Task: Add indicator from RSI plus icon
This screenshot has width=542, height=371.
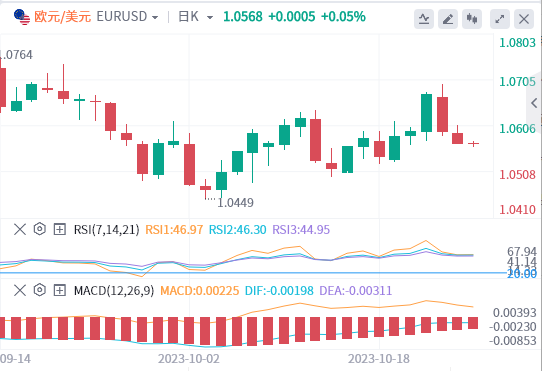Action: coord(60,229)
